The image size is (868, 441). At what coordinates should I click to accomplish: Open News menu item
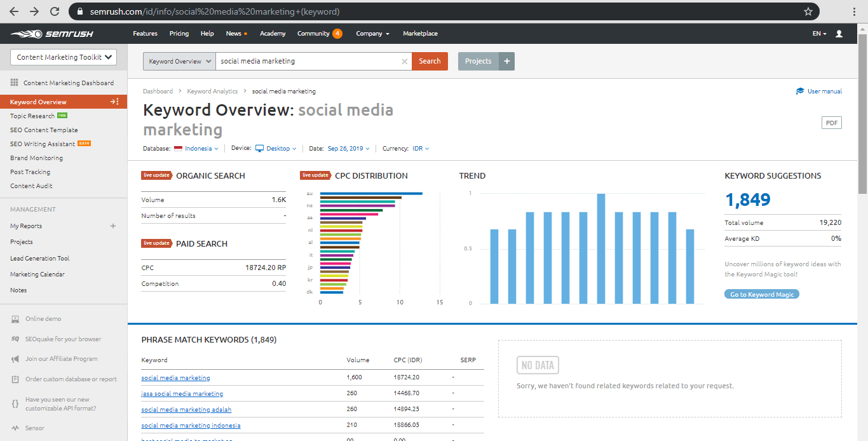[x=233, y=34]
